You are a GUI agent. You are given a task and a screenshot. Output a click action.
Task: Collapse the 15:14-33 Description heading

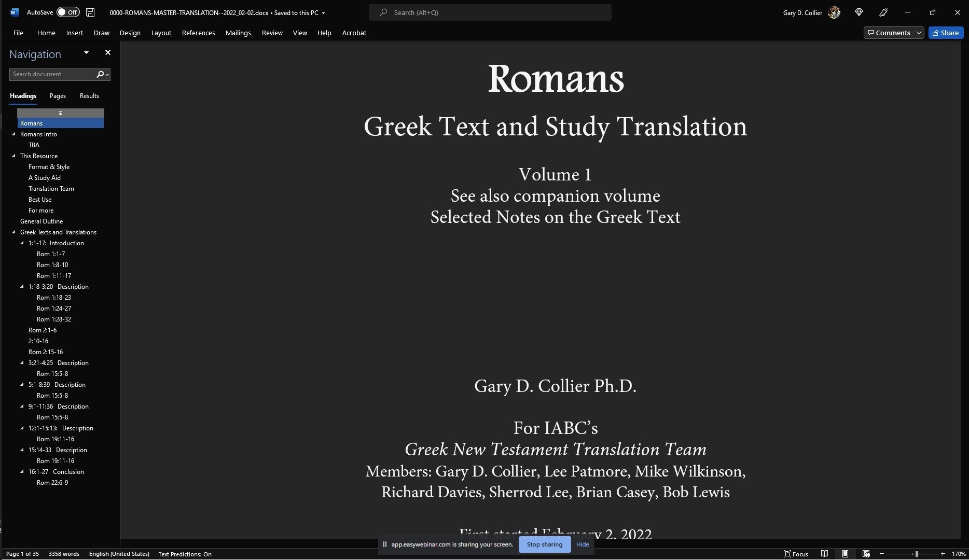point(22,450)
